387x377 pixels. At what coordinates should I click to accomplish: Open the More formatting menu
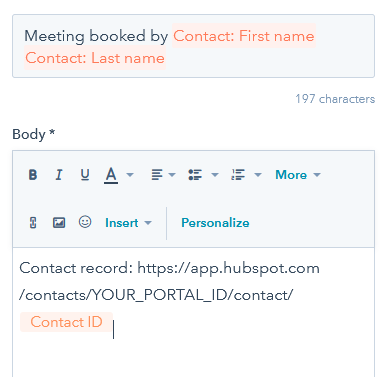(298, 175)
